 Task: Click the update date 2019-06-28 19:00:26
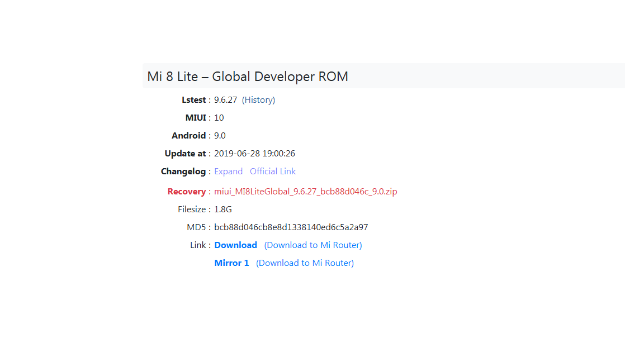pos(255,154)
